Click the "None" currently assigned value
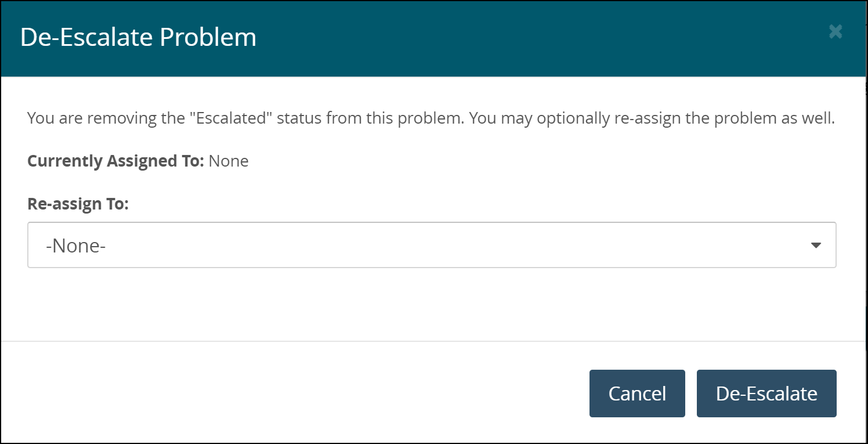The image size is (868, 444). point(229,161)
